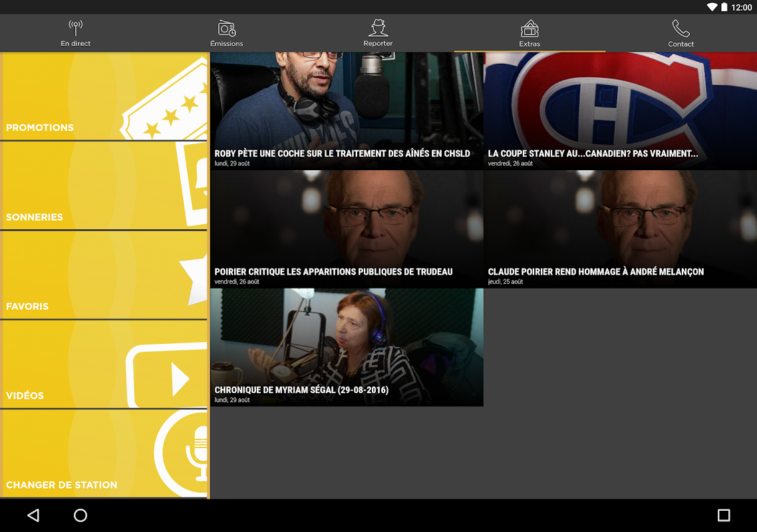Image resolution: width=757 pixels, height=532 pixels.
Task: Tap the station microphone icon
Action: tap(182, 454)
